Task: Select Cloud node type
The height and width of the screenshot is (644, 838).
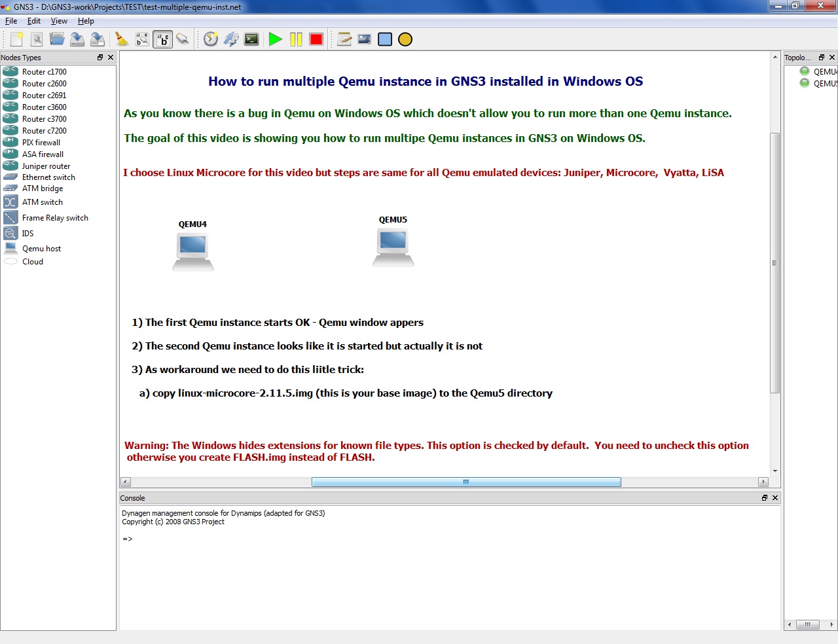Action: click(33, 262)
